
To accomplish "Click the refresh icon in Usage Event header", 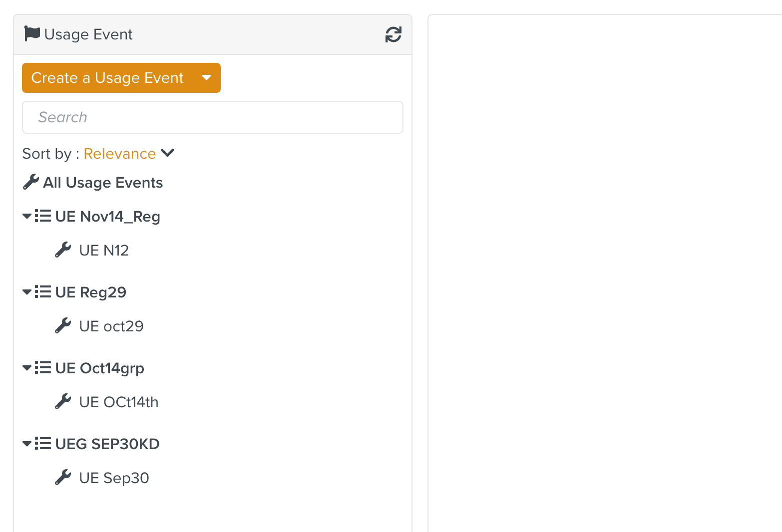I will [393, 34].
